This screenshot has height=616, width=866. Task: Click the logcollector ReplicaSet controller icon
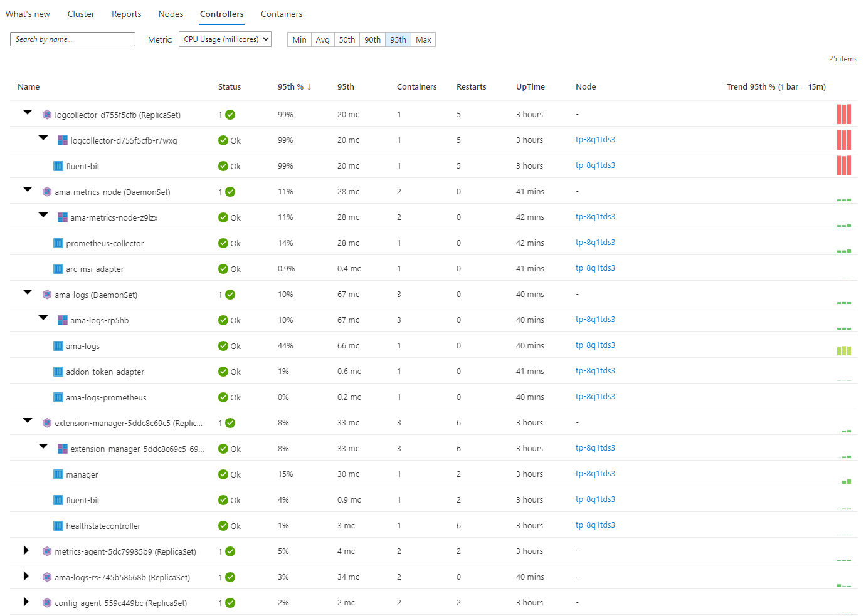(47, 115)
